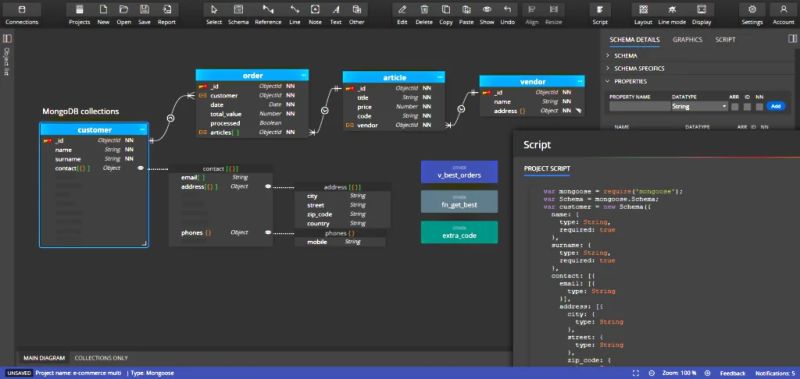The width and height of the screenshot is (800, 379).
Task: Open the Account menu
Action: 783,14
